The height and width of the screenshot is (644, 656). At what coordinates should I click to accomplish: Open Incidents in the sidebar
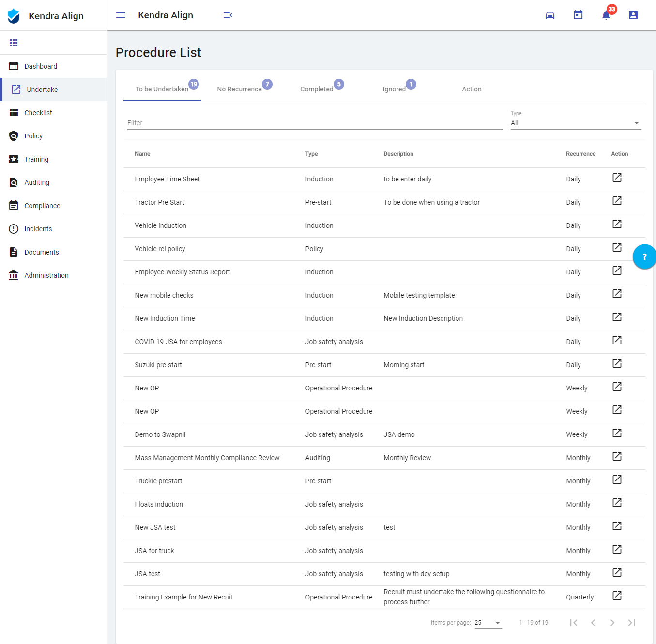coord(53,229)
